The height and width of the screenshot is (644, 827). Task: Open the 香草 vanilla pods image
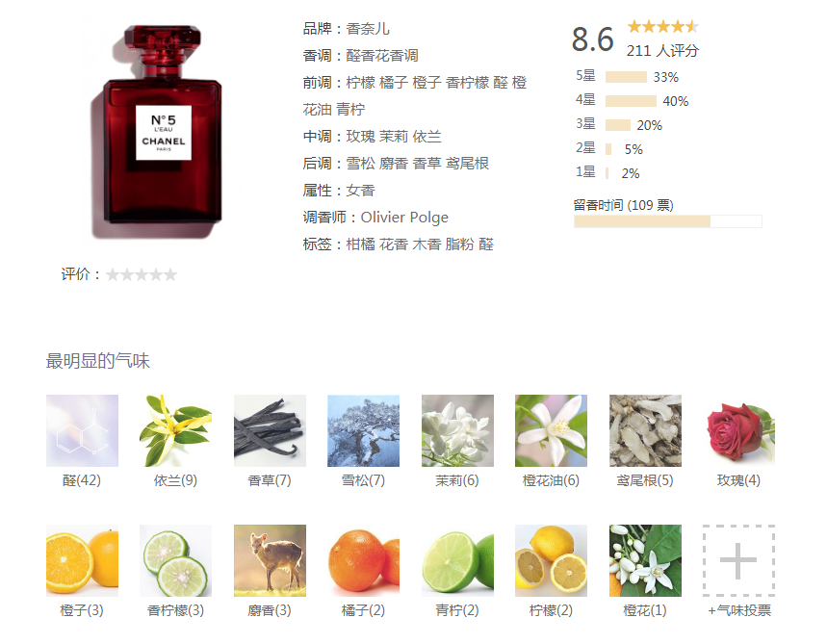270,430
